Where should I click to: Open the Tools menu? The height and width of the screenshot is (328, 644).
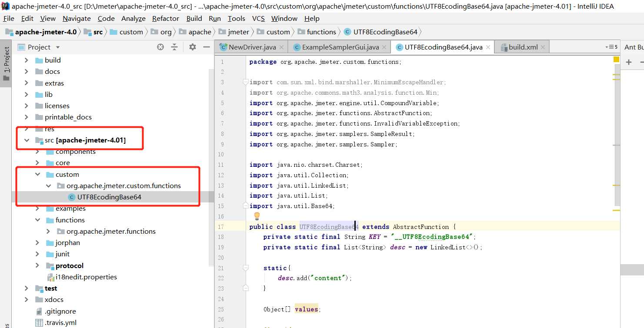coord(236,18)
